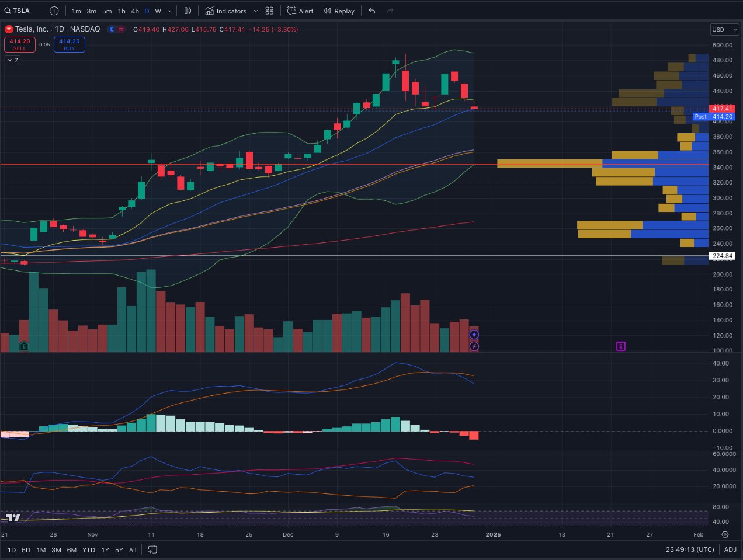Set the date range to 6M
The image size is (743, 560).
coord(72,550)
